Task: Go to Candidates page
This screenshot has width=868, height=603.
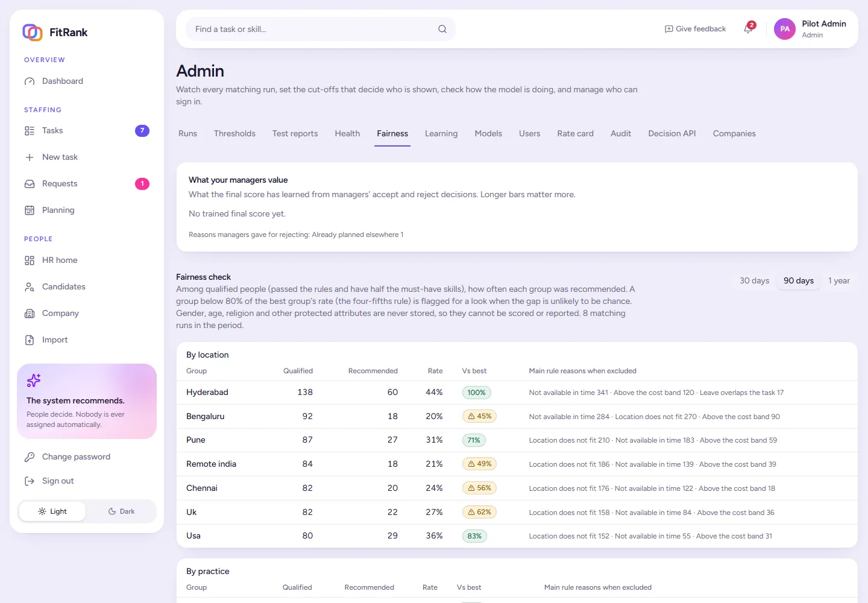Action: click(x=87, y=287)
